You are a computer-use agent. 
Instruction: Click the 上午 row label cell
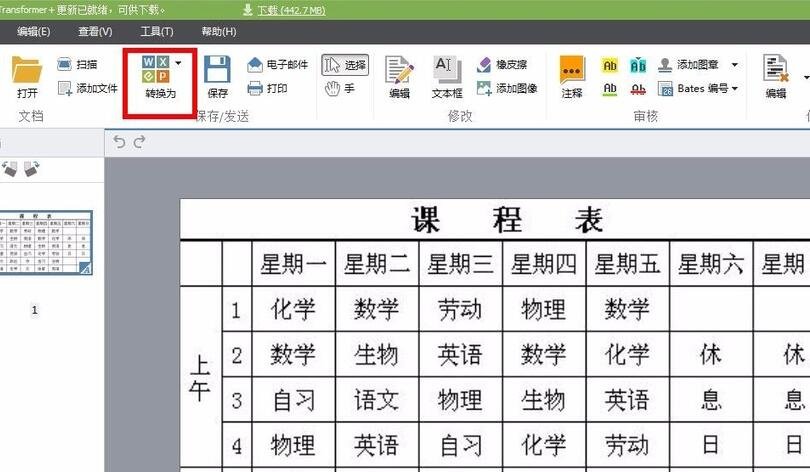click(x=200, y=378)
